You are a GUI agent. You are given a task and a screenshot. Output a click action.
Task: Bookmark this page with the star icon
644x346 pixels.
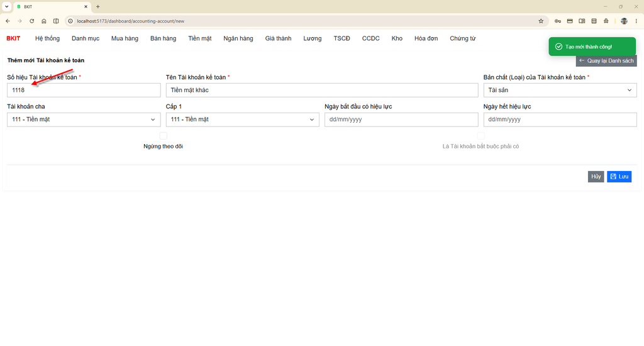pyautogui.click(x=541, y=21)
